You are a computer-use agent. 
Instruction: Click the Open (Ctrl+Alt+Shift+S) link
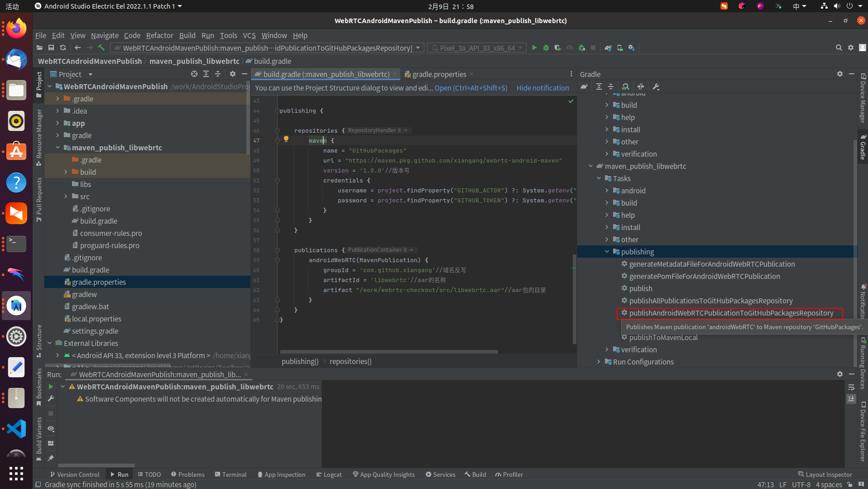point(471,88)
